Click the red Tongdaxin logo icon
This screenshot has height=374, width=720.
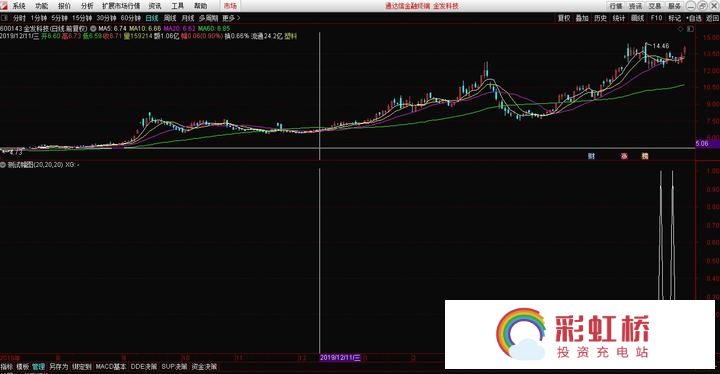(5, 6)
